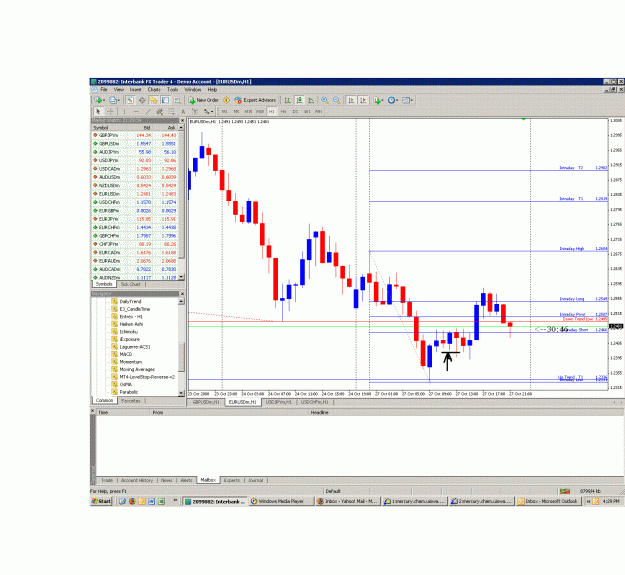
Task: Switch chart to D1 timeframe
Action: pyautogui.click(x=295, y=112)
